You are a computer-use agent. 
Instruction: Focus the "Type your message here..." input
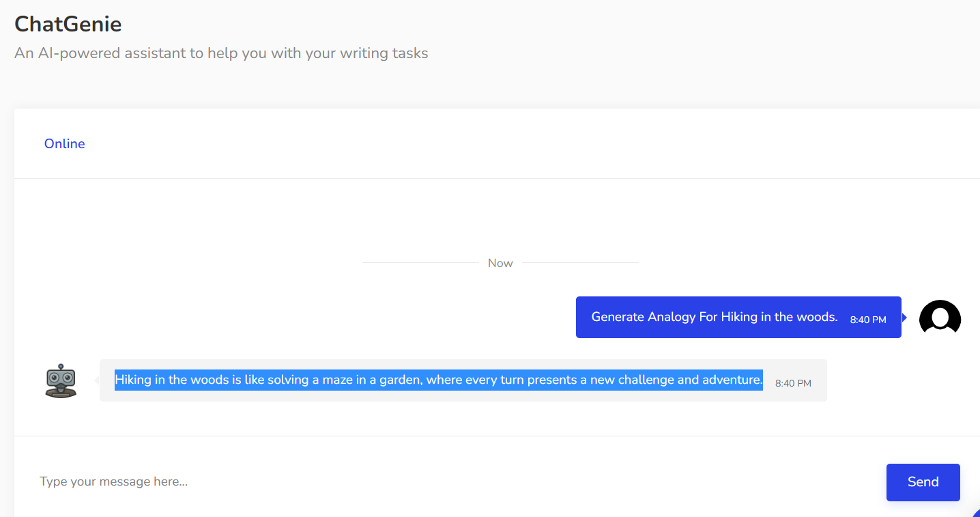coord(450,481)
